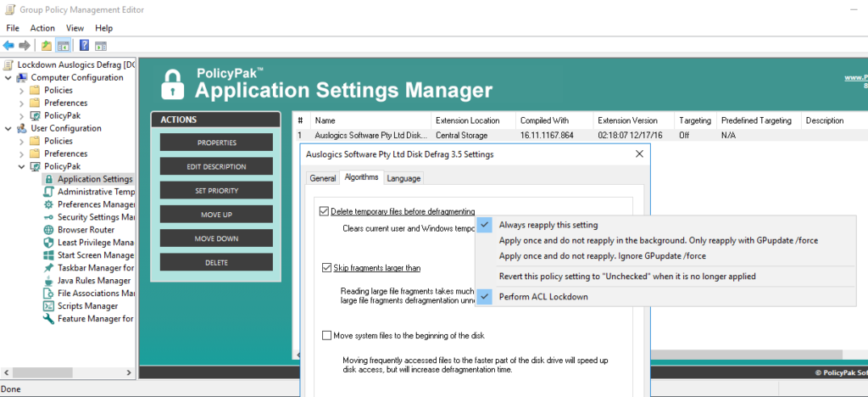Click the tree pane horizontal scrollbar right arrow
868x397 pixels.
129,372
